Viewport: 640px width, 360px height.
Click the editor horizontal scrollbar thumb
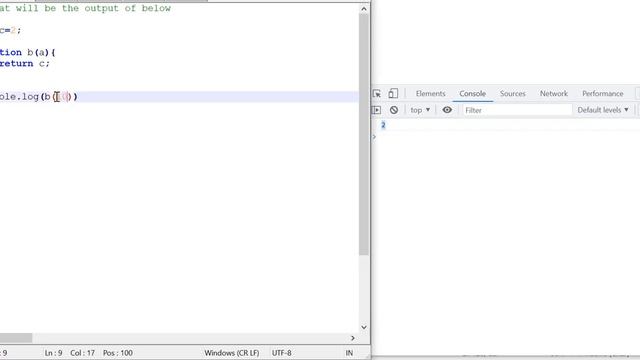tap(16, 338)
